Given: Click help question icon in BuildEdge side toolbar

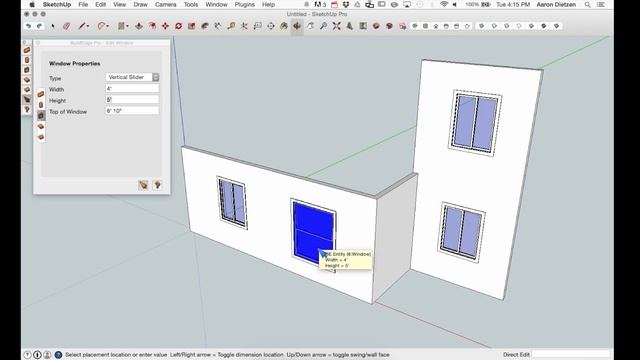Looking at the screenshot, I should click(x=27, y=109).
